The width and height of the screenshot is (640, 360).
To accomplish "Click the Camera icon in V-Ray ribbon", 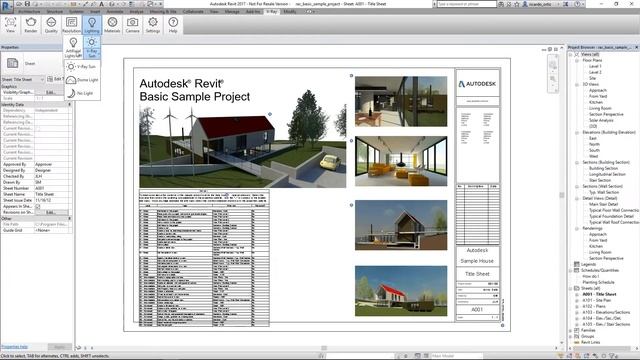I will 132,24.
